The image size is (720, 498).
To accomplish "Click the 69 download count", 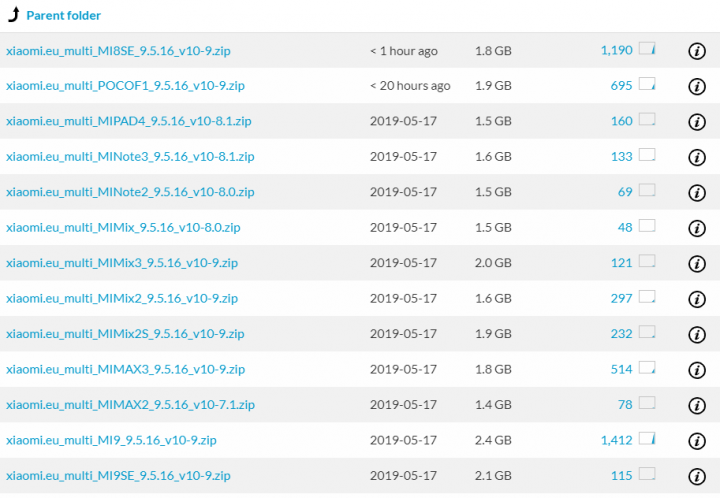I will click(625, 192).
